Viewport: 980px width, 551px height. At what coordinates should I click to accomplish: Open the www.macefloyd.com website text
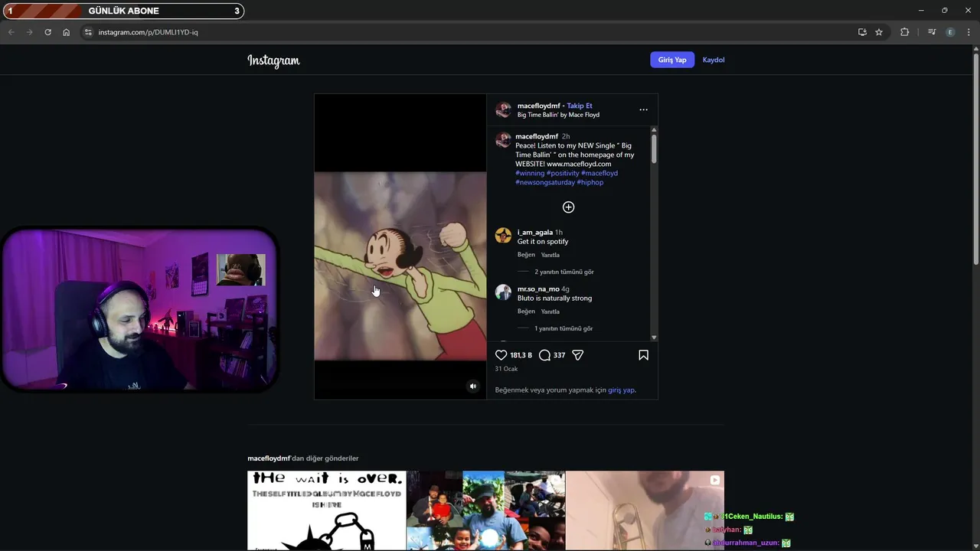(579, 164)
